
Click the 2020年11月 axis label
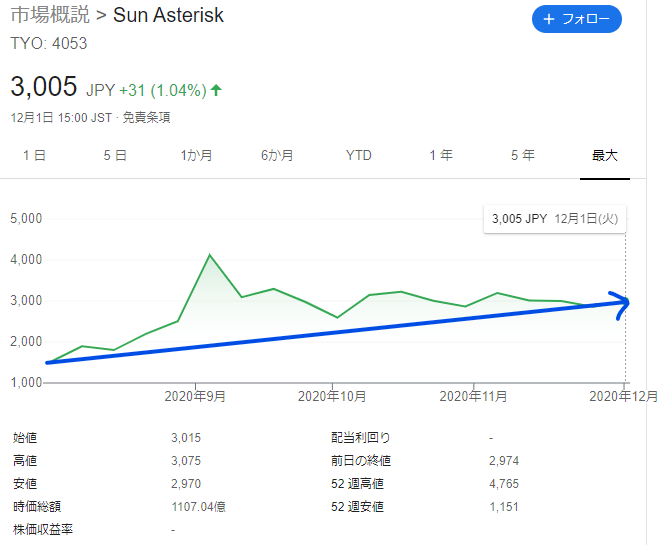coord(473,396)
